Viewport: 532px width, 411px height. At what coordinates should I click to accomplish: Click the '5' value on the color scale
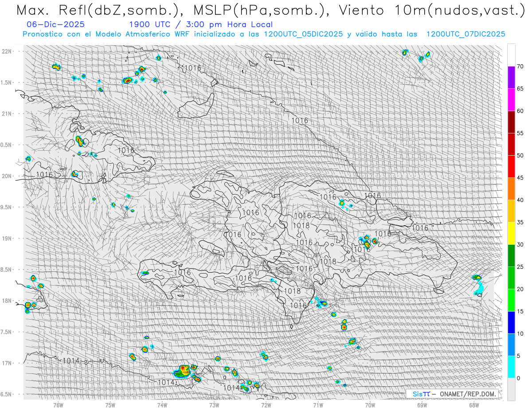pos(519,356)
